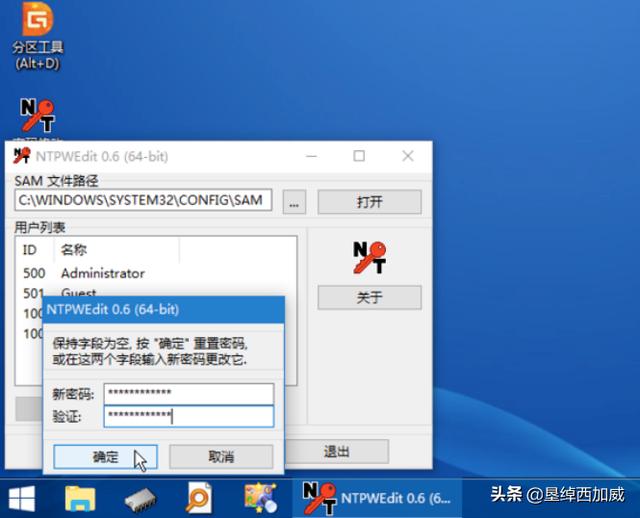The width and height of the screenshot is (640, 518).
Task: Open the memory chip tool on taskbar
Action: [141, 496]
